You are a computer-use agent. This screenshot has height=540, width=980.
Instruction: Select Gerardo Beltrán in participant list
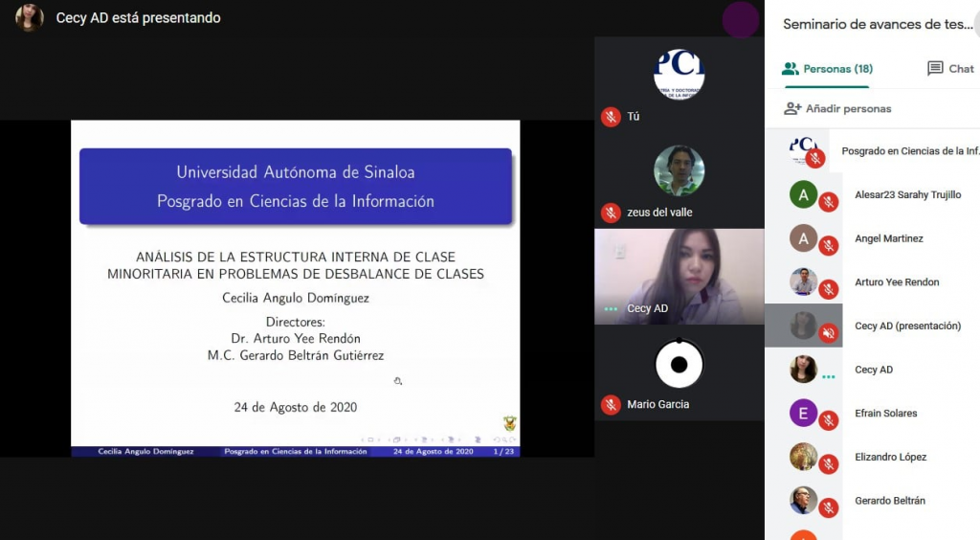pos(873,501)
